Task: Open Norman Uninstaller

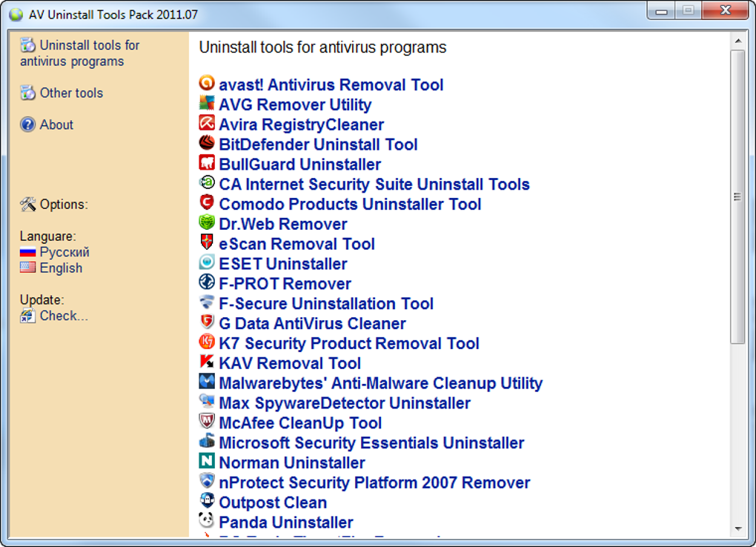Action: [292, 463]
